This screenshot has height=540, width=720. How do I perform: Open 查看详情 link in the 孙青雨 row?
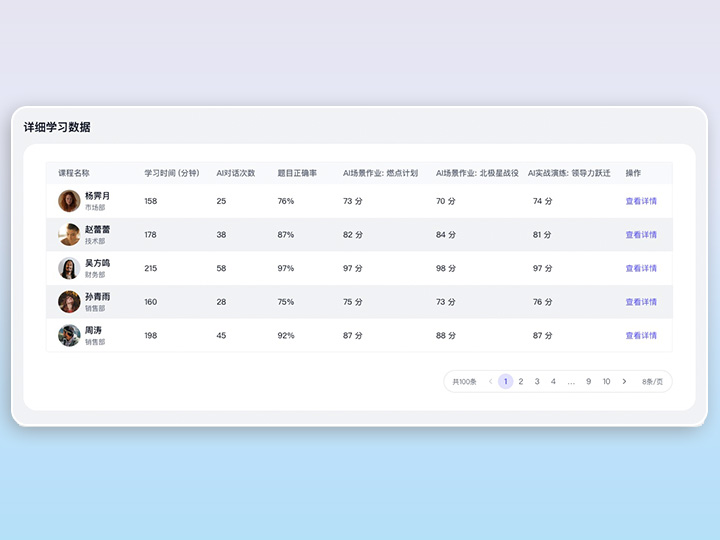click(x=641, y=302)
